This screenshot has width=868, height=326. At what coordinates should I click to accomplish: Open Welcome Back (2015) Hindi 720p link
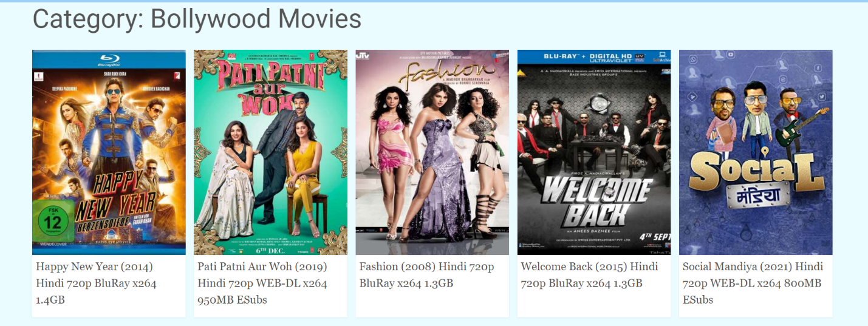(x=590, y=274)
